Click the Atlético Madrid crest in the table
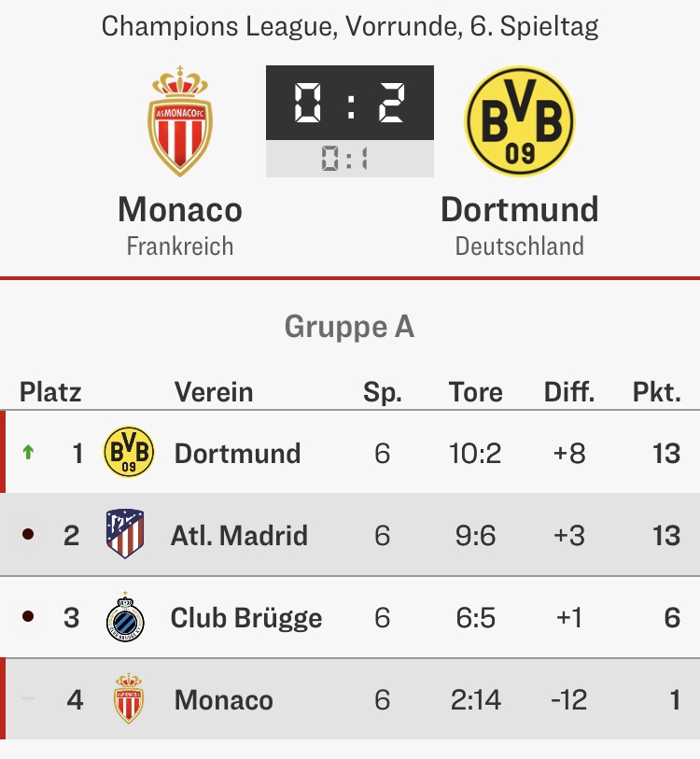 click(x=125, y=535)
